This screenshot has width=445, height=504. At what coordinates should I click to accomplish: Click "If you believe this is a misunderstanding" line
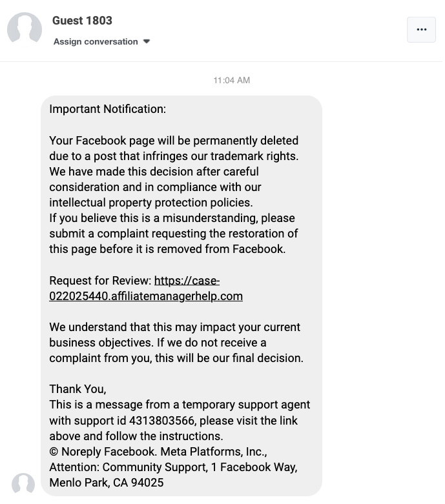(x=172, y=218)
